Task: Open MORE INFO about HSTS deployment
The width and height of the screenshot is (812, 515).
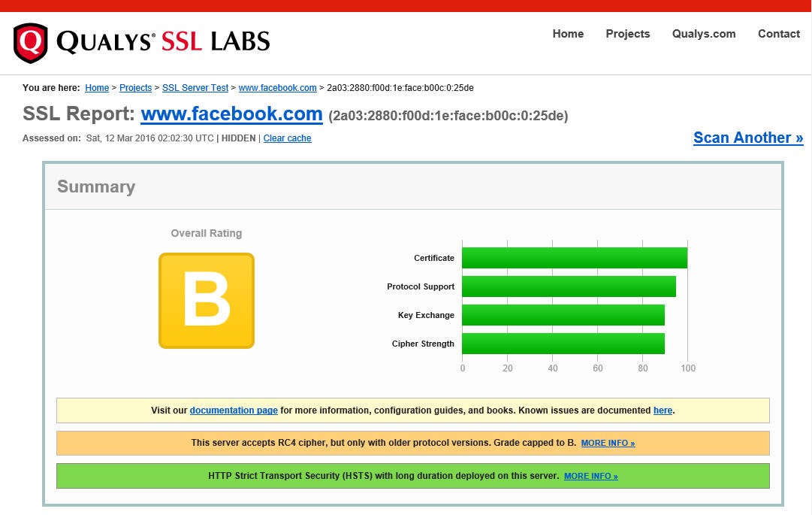Action: 589,476
